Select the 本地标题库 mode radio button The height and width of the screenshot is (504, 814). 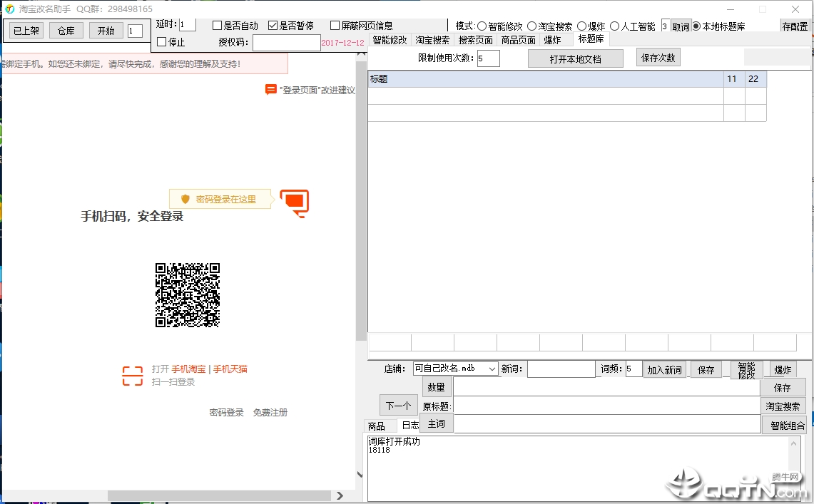696,26
